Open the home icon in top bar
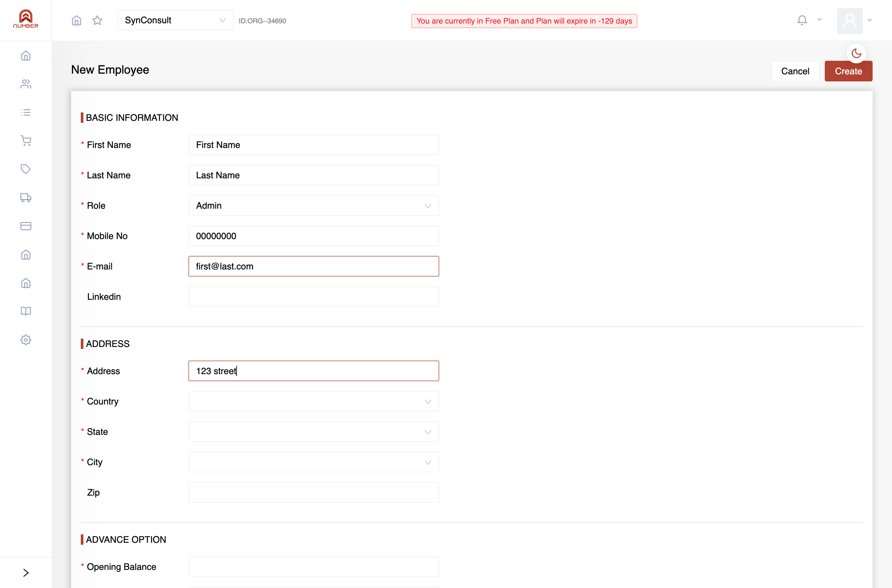This screenshot has height=588, width=892. point(77,20)
